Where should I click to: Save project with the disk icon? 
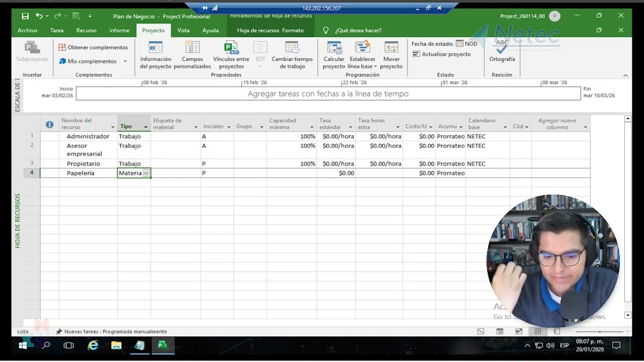tap(25, 16)
